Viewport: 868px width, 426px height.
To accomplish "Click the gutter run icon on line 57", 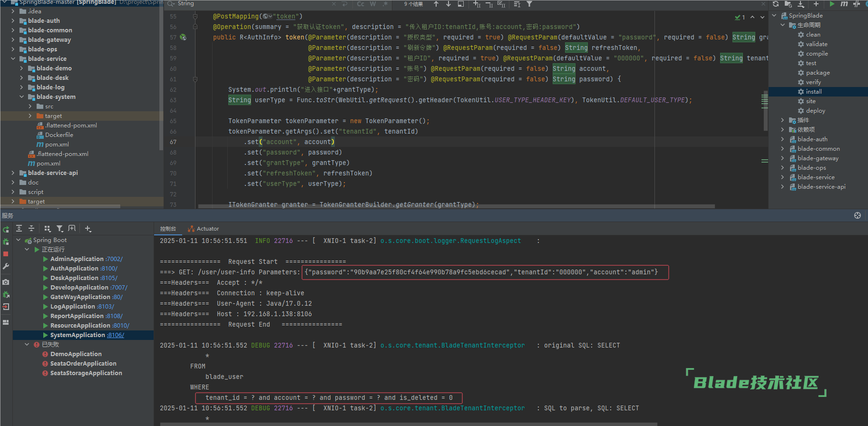I will click(x=184, y=37).
